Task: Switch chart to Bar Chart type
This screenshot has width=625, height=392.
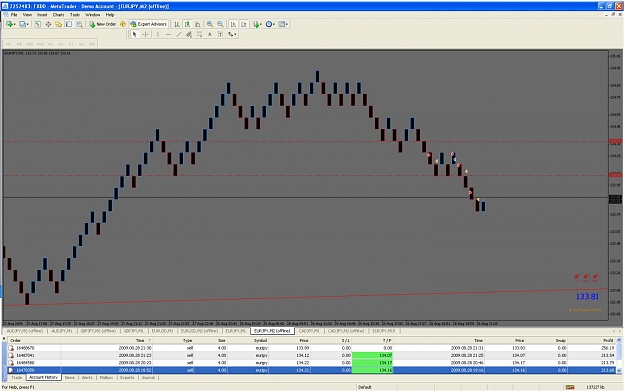Action: point(177,24)
